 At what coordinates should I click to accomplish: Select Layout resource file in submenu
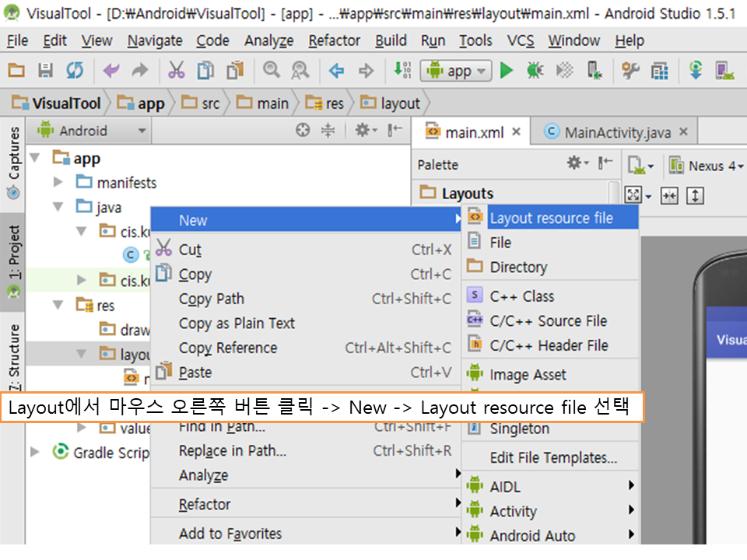click(551, 218)
